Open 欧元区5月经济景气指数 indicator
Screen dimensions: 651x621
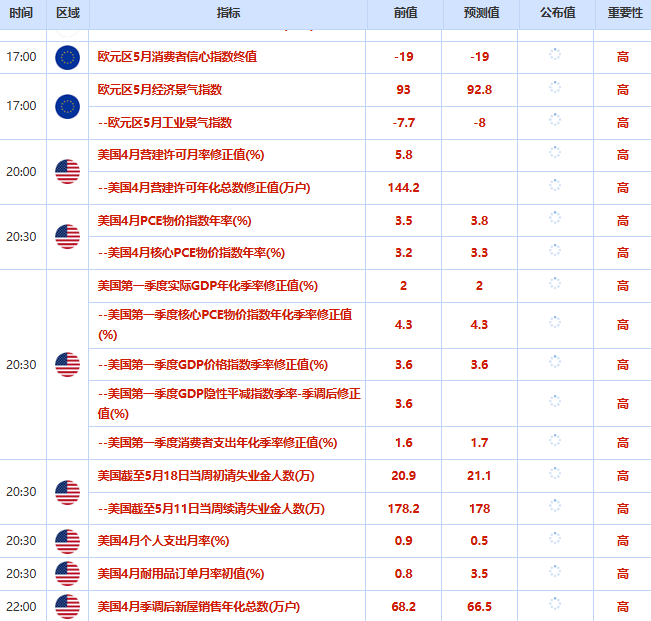160,90
